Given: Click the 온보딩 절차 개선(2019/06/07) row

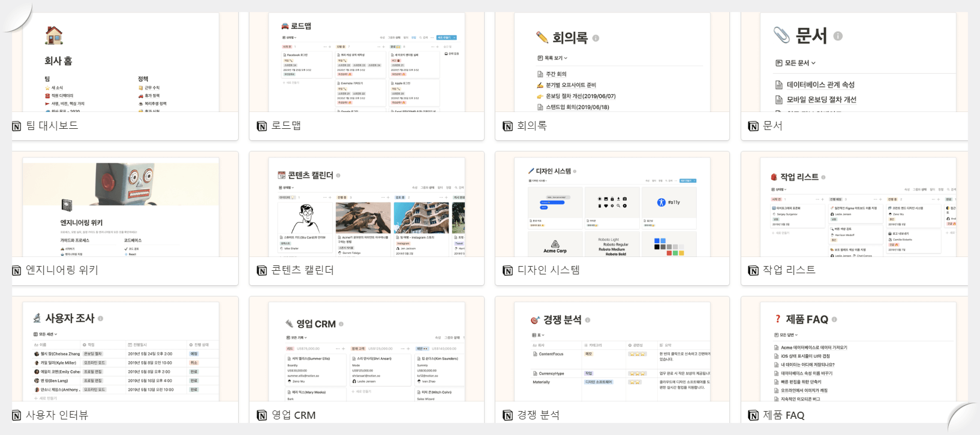Looking at the screenshot, I should tap(576, 96).
